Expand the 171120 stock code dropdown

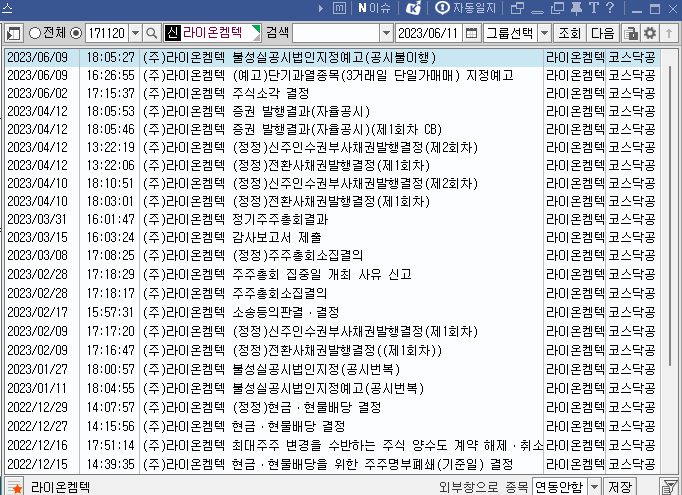click(135, 33)
